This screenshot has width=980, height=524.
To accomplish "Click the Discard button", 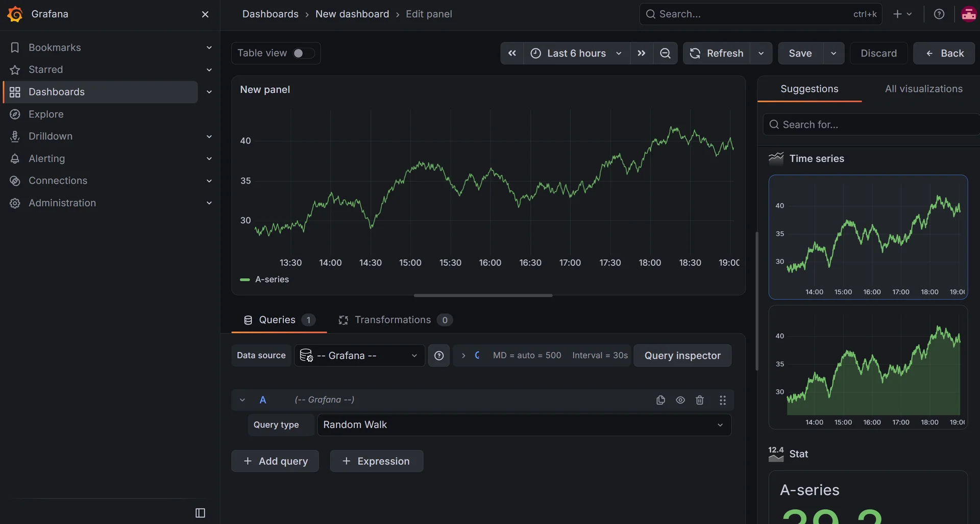I will pos(878,53).
